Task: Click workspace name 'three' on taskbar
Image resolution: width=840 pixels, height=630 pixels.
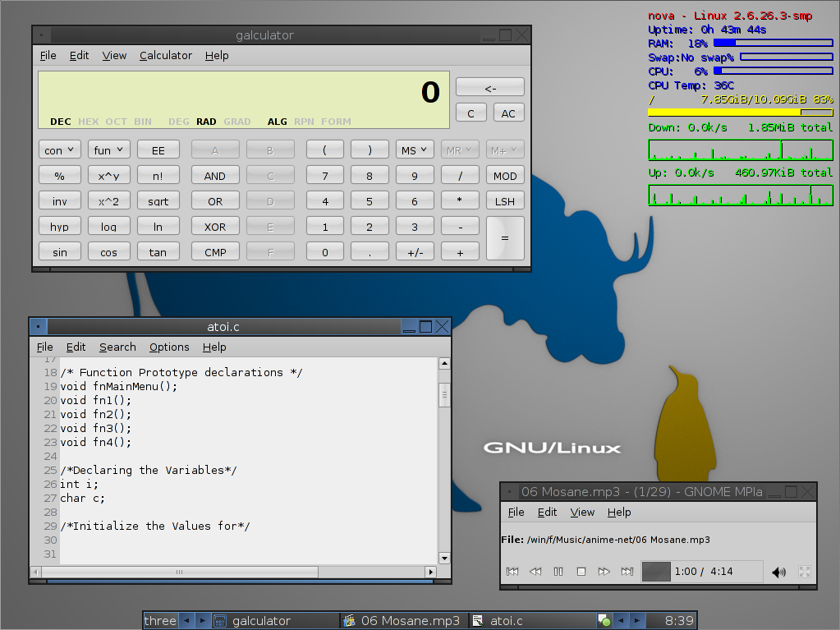Action: click(160, 620)
